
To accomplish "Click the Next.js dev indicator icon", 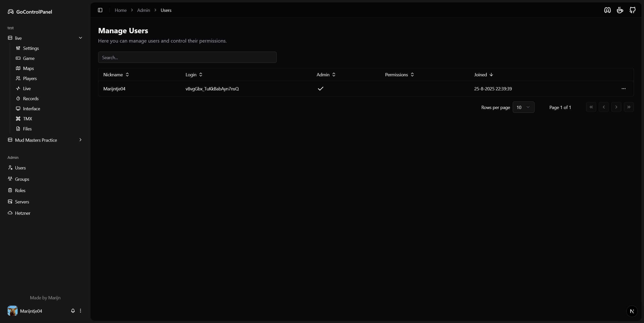I will click(632, 311).
